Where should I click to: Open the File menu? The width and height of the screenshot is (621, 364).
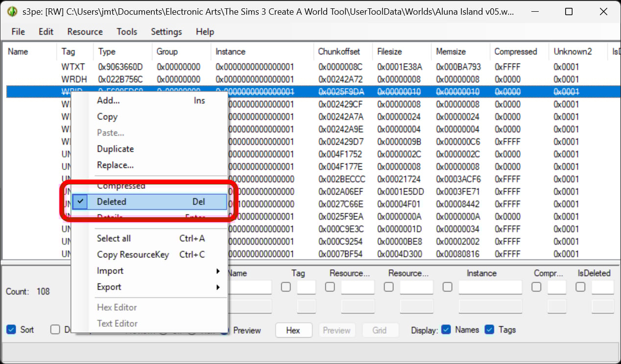pos(18,32)
